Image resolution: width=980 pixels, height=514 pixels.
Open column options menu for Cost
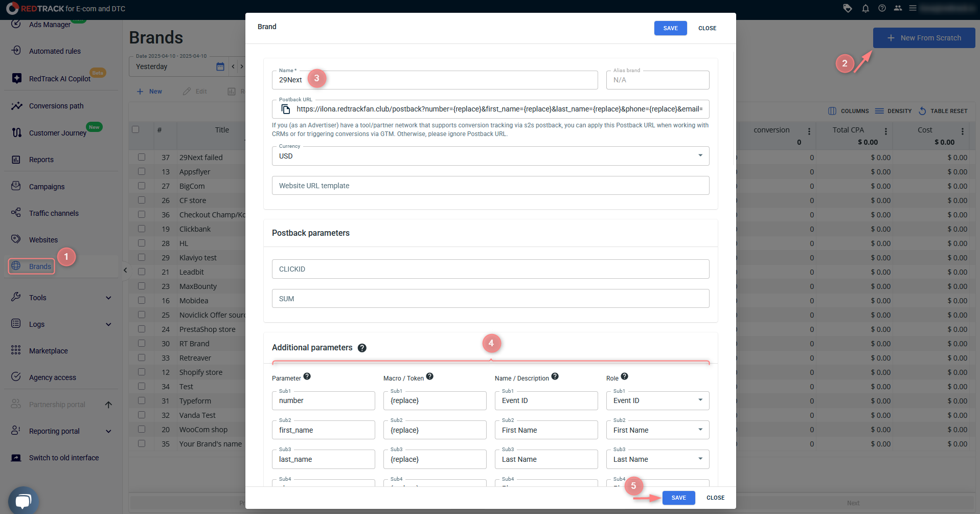coord(963,131)
